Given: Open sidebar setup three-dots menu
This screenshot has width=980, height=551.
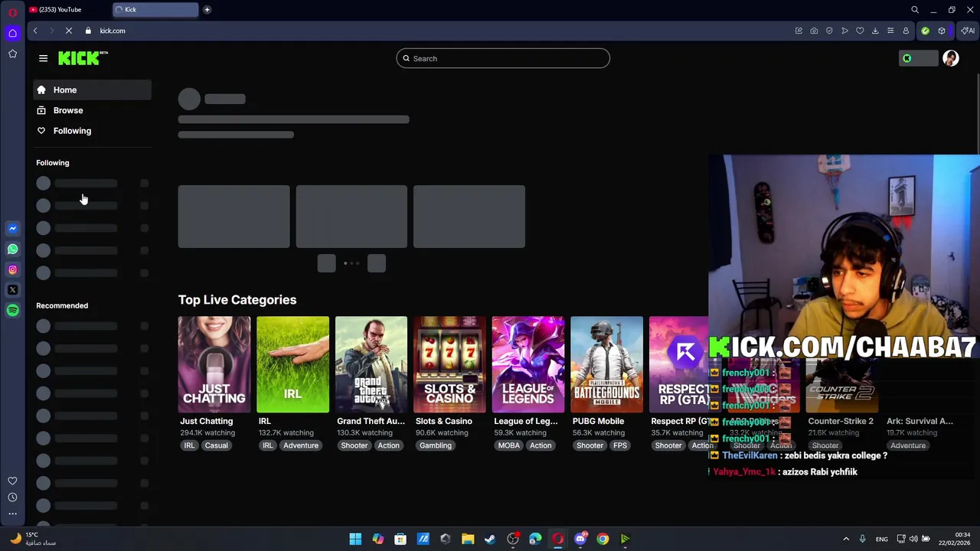Looking at the screenshot, I should coord(12,514).
